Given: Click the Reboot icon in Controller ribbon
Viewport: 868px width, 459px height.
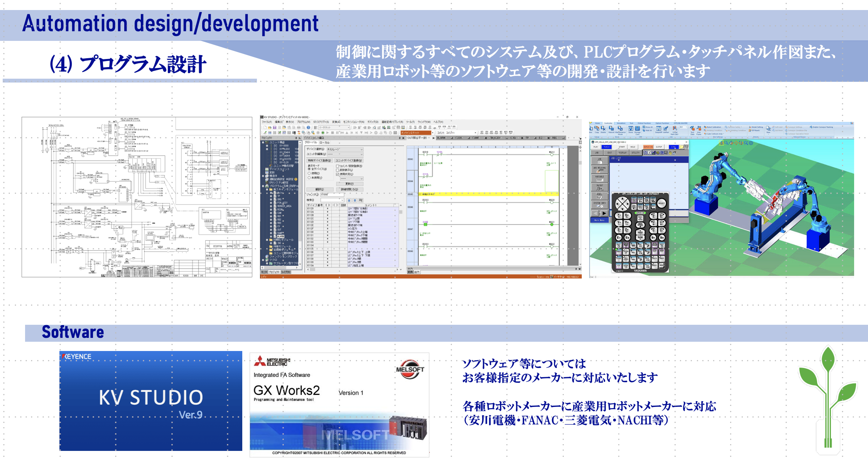Looking at the screenshot, I should coord(611,129).
